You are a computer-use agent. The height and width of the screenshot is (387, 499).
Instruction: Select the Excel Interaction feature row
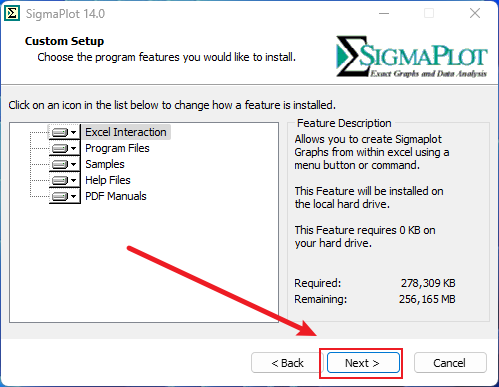[126, 132]
